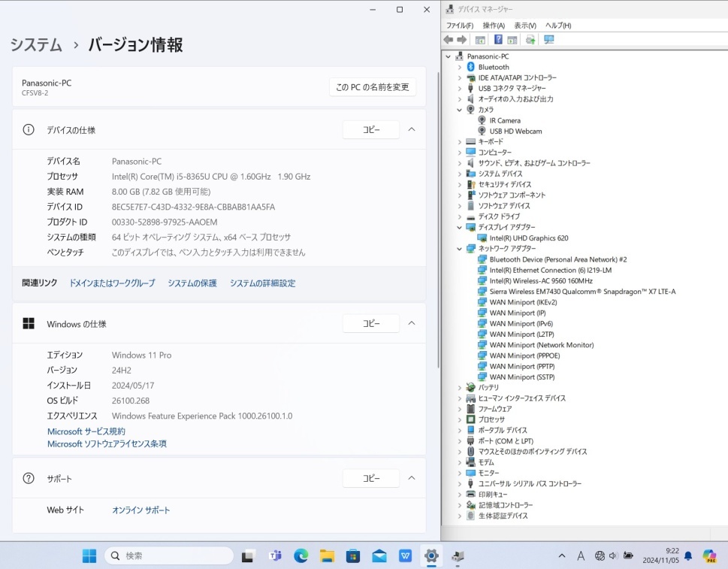This screenshot has height=569, width=728.
Task: Click the システム breadcrumb in Settings header
Action: pyautogui.click(x=36, y=44)
